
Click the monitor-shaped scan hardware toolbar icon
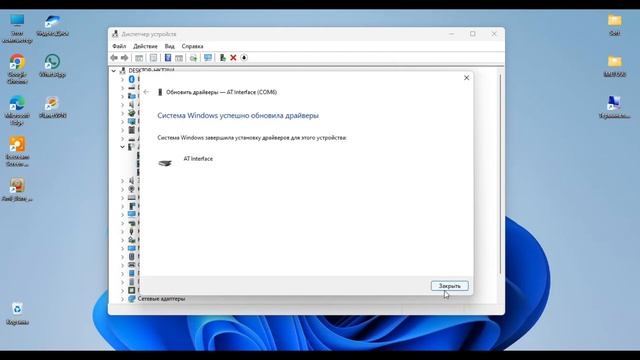coord(208,58)
